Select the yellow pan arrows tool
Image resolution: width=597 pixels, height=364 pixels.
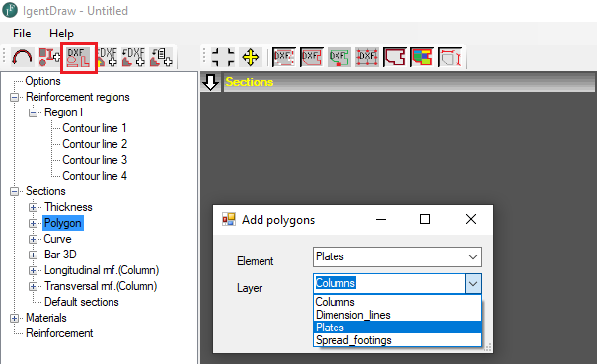tap(250, 57)
